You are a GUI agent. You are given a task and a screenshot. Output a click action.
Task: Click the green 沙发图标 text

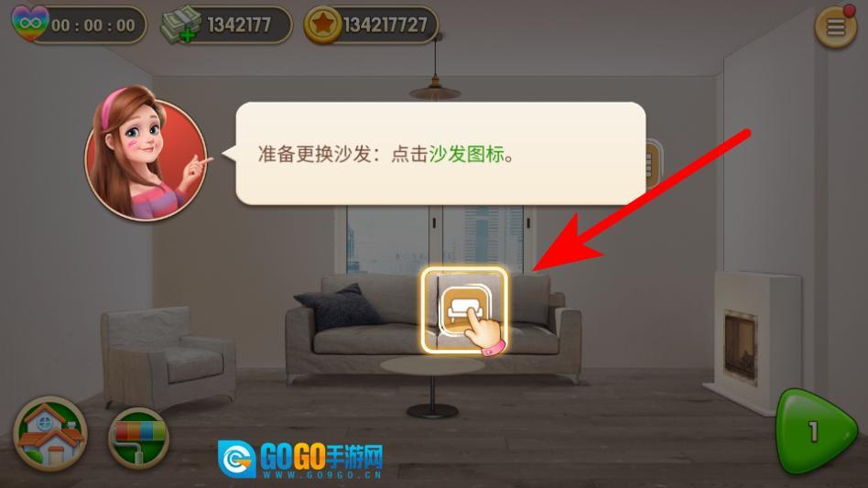pos(466,154)
